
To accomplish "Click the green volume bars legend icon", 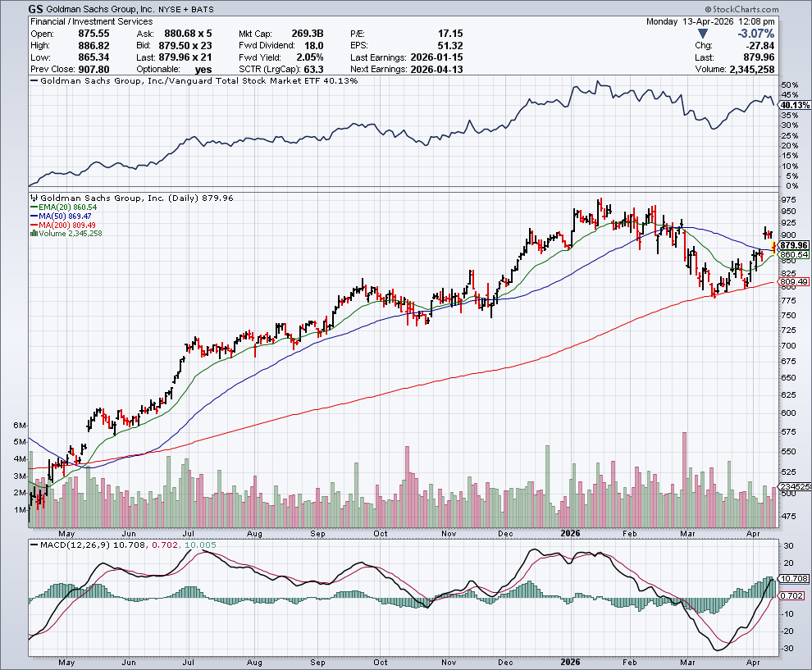I will (x=33, y=234).
